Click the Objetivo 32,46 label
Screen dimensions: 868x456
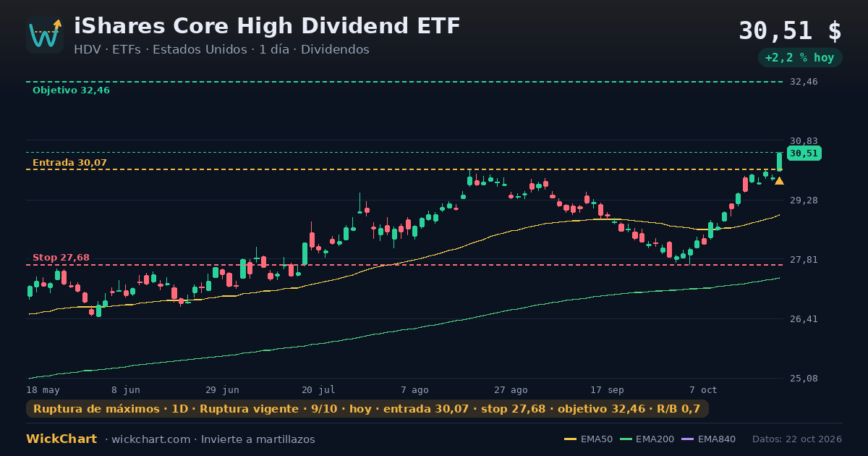point(71,90)
